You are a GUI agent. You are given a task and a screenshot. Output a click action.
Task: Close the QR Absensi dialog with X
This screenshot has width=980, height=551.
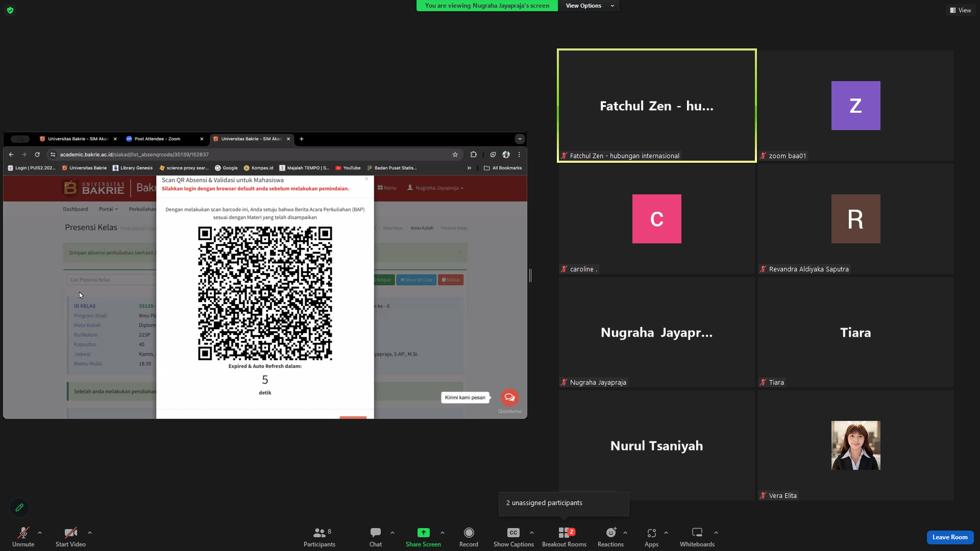pos(366,179)
